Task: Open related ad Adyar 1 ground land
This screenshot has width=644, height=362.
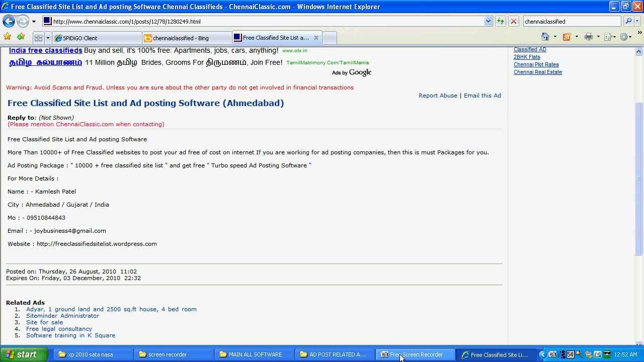Action: [x=111, y=309]
